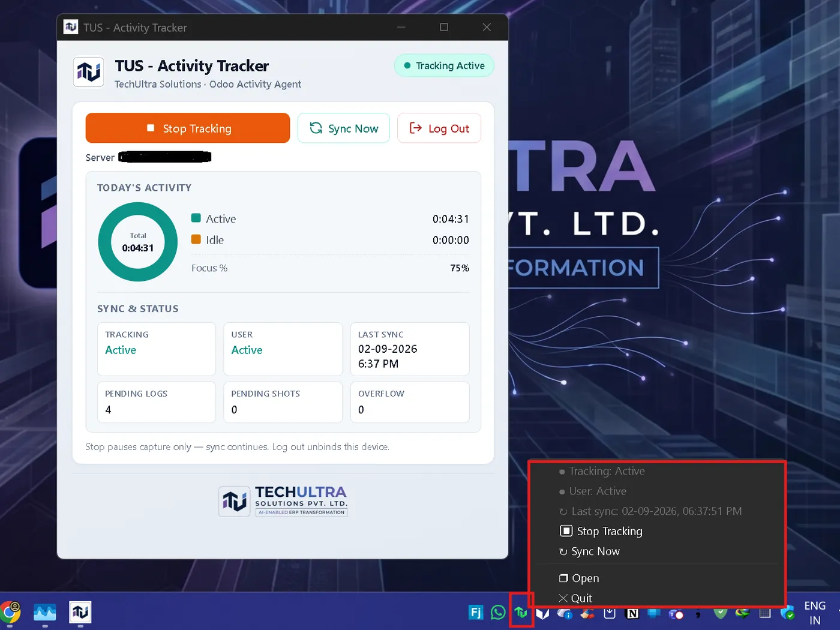Click the TUS Activity Tracker taskbar icon

80,613
